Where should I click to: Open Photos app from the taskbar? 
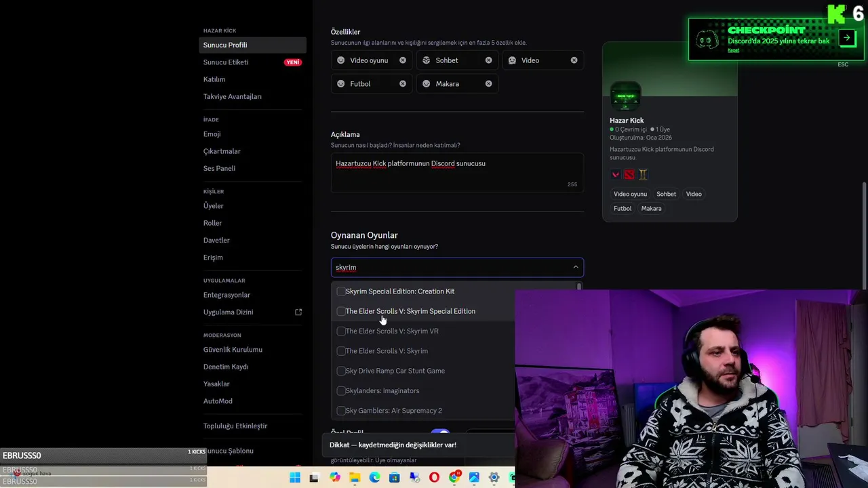[474, 478]
